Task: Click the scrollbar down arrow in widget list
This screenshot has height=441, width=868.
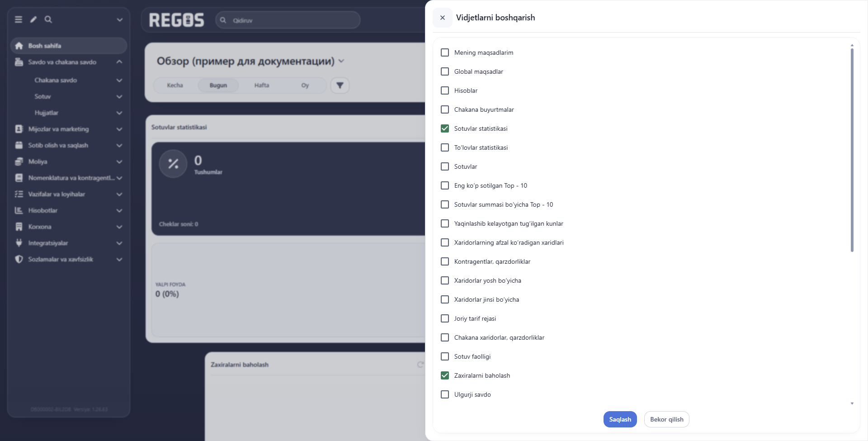Action: 852,403
